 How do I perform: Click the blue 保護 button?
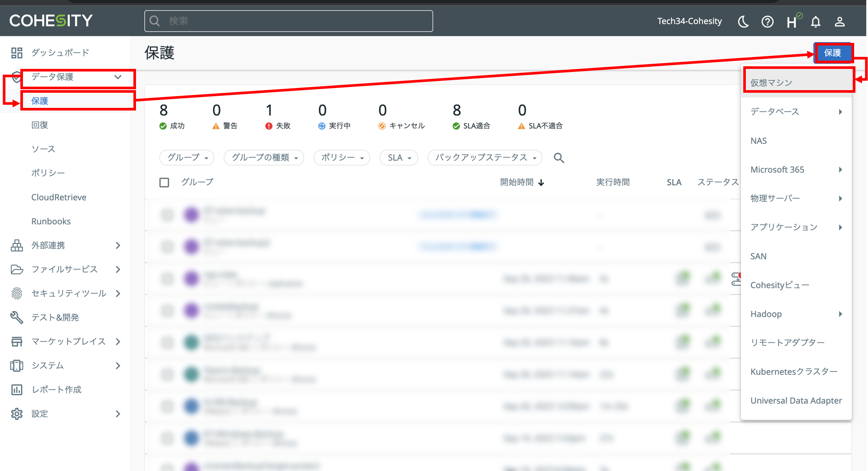pyautogui.click(x=832, y=53)
